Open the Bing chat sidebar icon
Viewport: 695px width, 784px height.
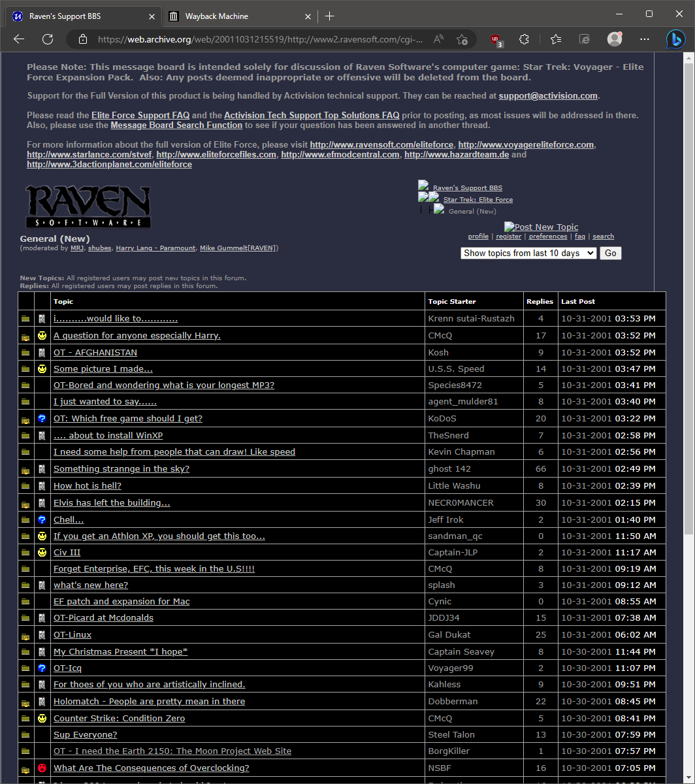pyautogui.click(x=675, y=40)
